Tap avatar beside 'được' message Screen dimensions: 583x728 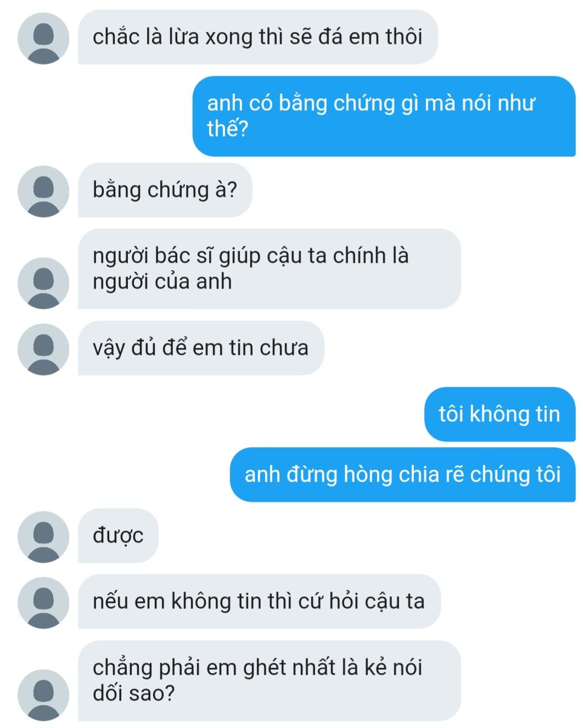click(43, 537)
